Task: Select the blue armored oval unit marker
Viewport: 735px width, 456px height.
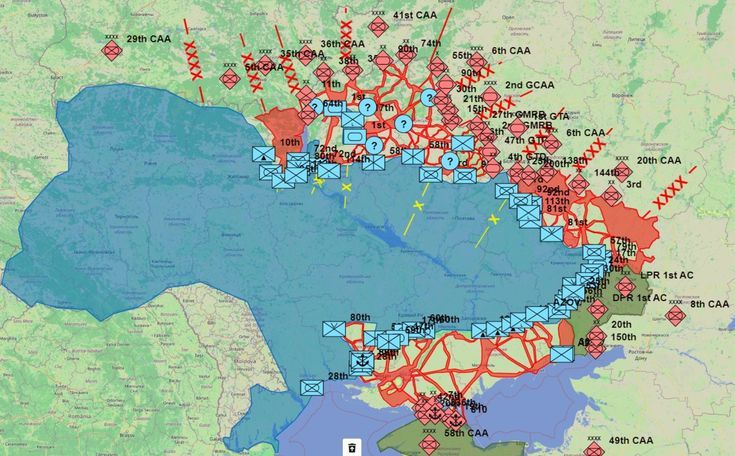Action: 355,137
